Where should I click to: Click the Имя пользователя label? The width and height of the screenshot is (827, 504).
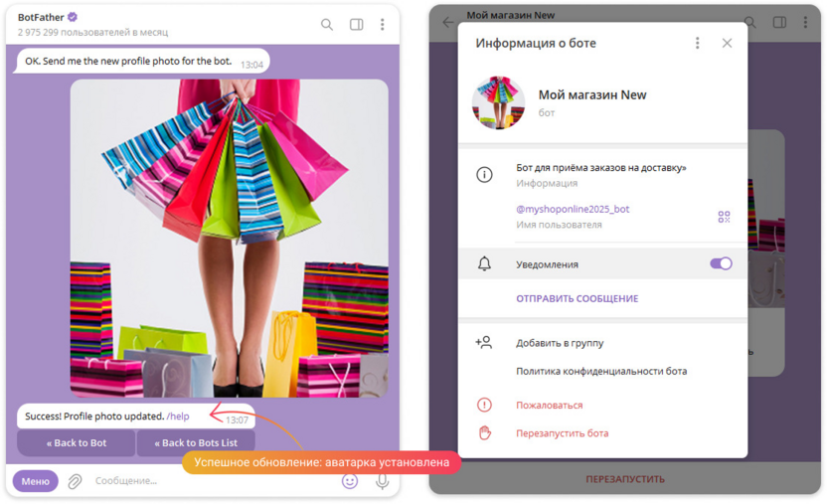point(559,225)
